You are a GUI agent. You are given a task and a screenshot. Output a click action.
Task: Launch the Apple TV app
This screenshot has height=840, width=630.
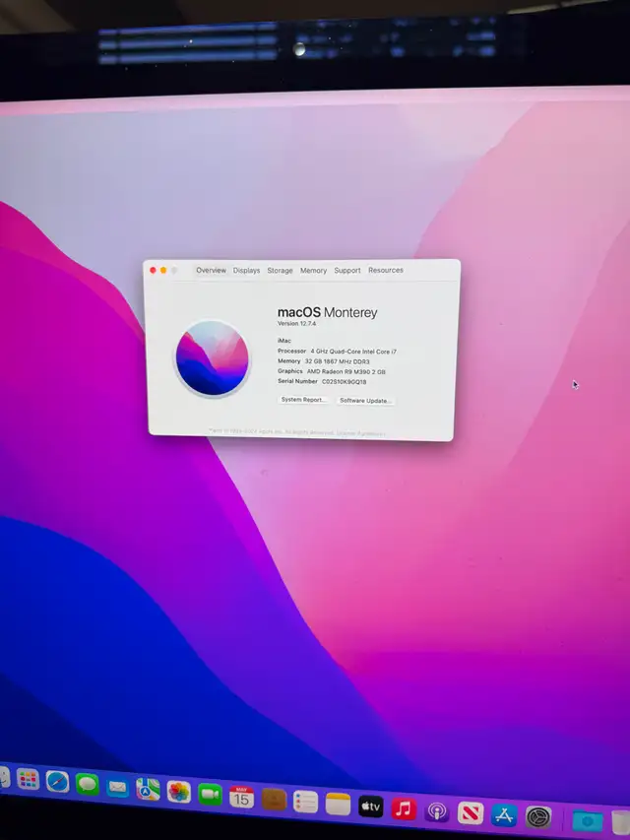click(x=371, y=807)
